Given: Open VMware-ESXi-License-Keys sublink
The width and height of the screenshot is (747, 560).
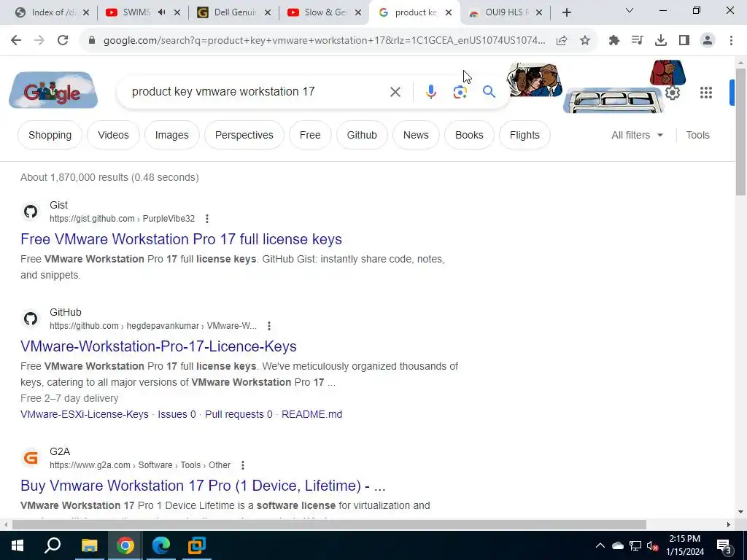Looking at the screenshot, I should coord(85,414).
